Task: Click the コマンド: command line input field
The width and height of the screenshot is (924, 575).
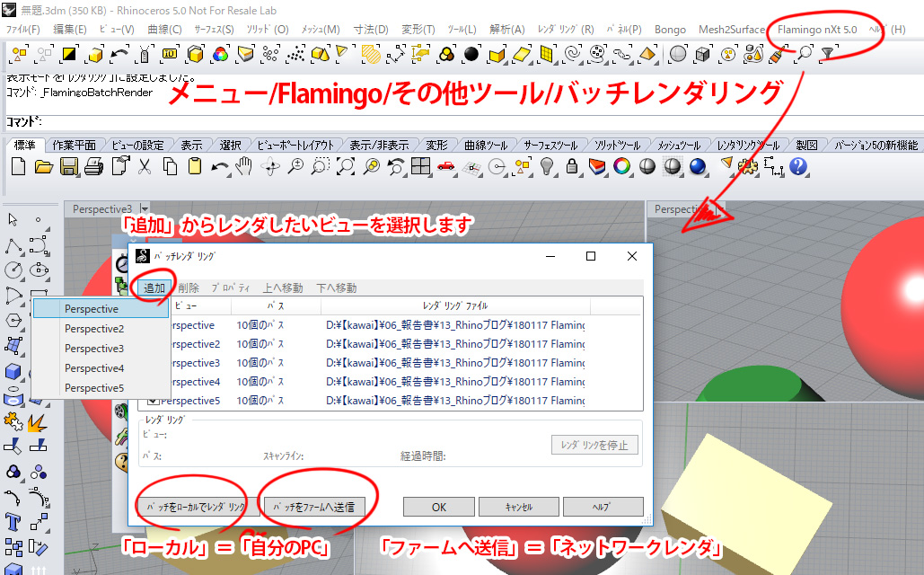Action: pyautogui.click(x=463, y=122)
